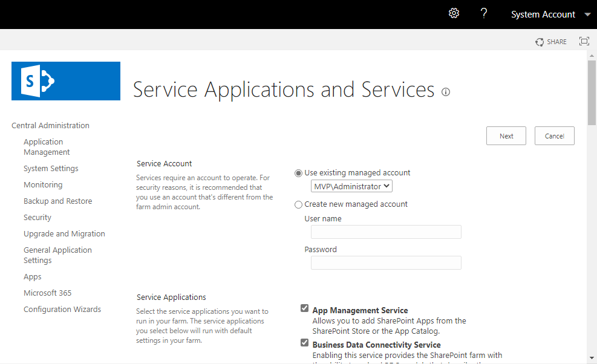Toggle the focus mode icon
597x364 pixels.
(584, 41)
